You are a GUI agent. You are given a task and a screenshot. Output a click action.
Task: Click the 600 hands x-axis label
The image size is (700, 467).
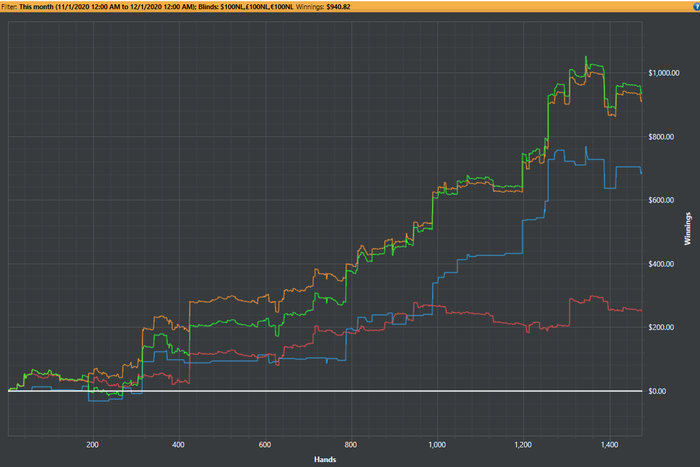point(265,445)
